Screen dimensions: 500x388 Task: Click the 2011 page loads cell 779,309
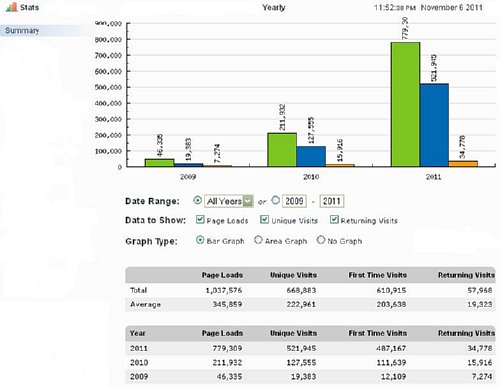[227, 348]
